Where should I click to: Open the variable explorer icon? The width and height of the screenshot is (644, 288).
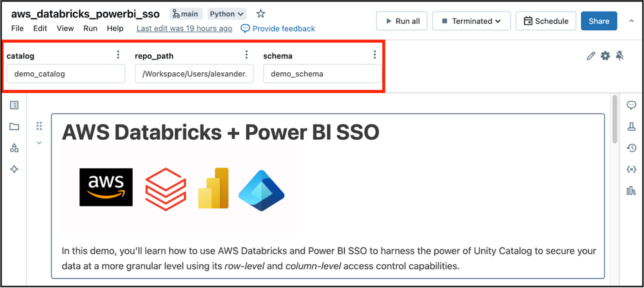[631, 169]
